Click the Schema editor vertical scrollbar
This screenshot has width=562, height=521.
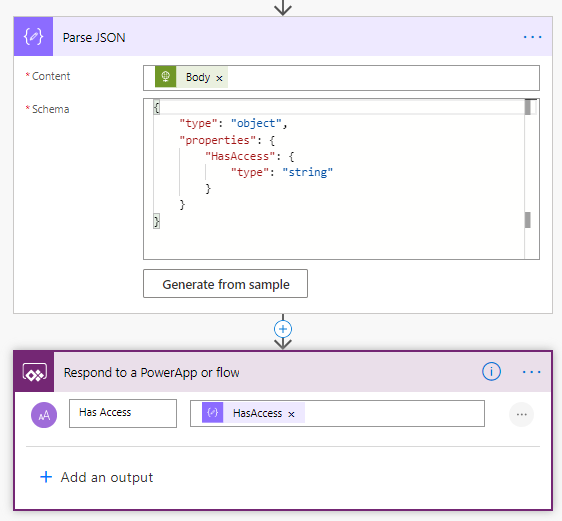[528, 178]
